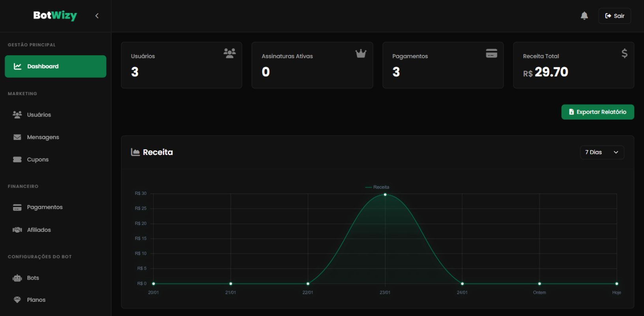Viewport: 644px width, 316px height.
Task: Click the Receita Total label
Action: pos(541,56)
